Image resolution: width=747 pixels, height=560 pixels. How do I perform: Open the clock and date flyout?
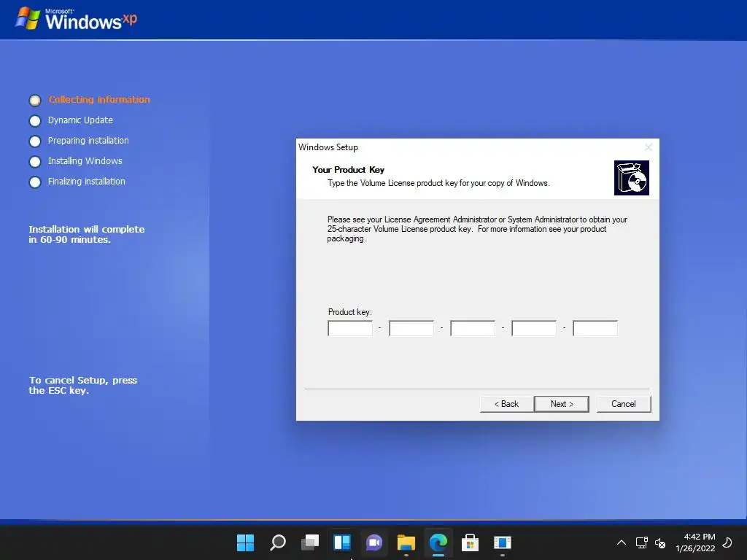pyautogui.click(x=695, y=542)
